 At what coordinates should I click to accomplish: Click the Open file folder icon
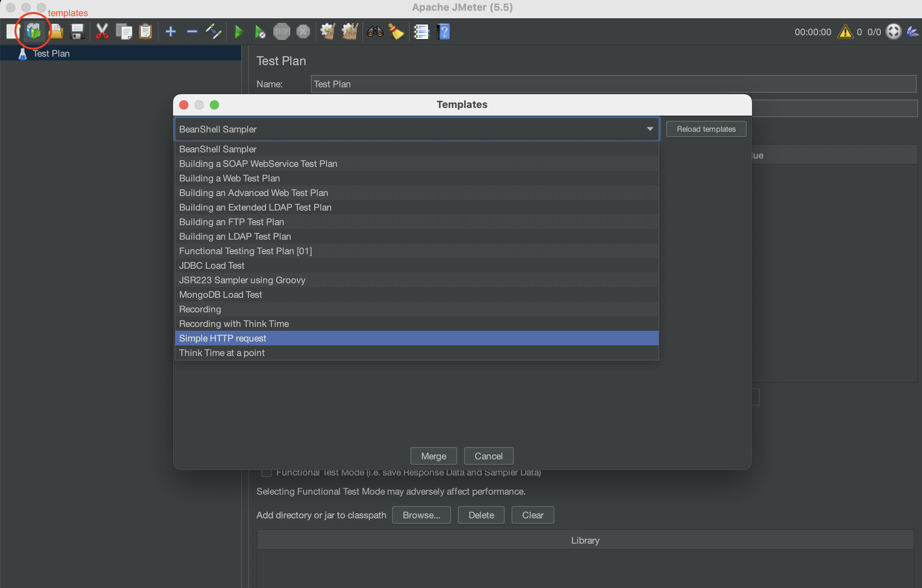click(57, 31)
